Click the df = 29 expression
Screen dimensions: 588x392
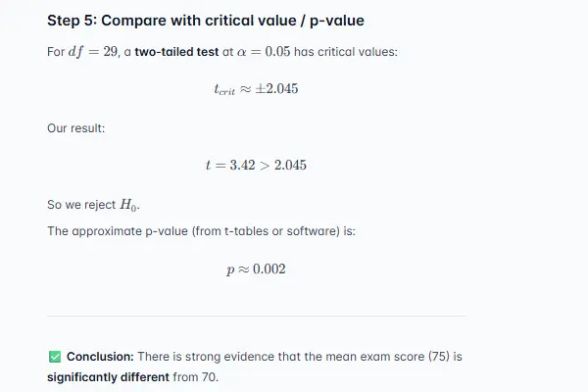coord(96,52)
